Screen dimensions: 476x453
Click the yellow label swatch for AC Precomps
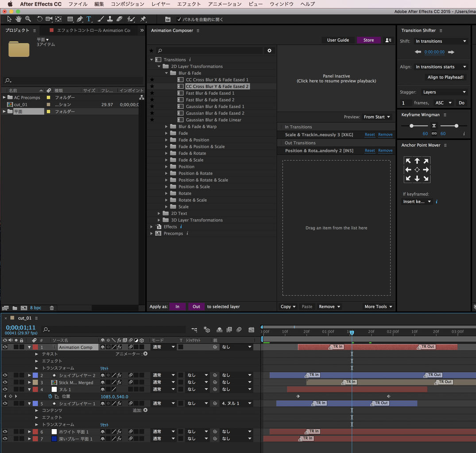point(48,98)
